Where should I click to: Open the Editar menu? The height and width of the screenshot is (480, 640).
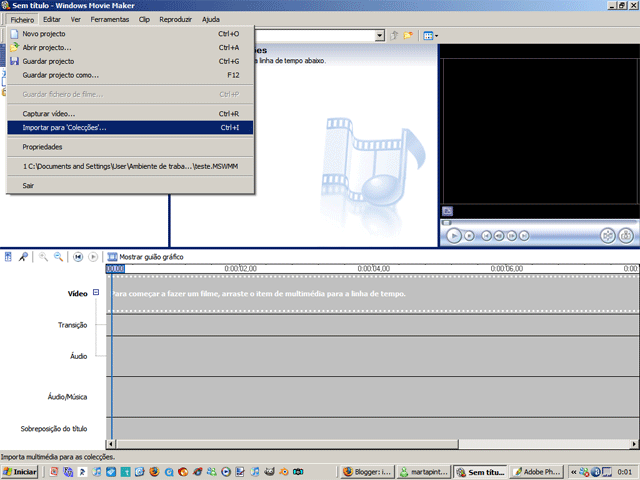coord(52,19)
